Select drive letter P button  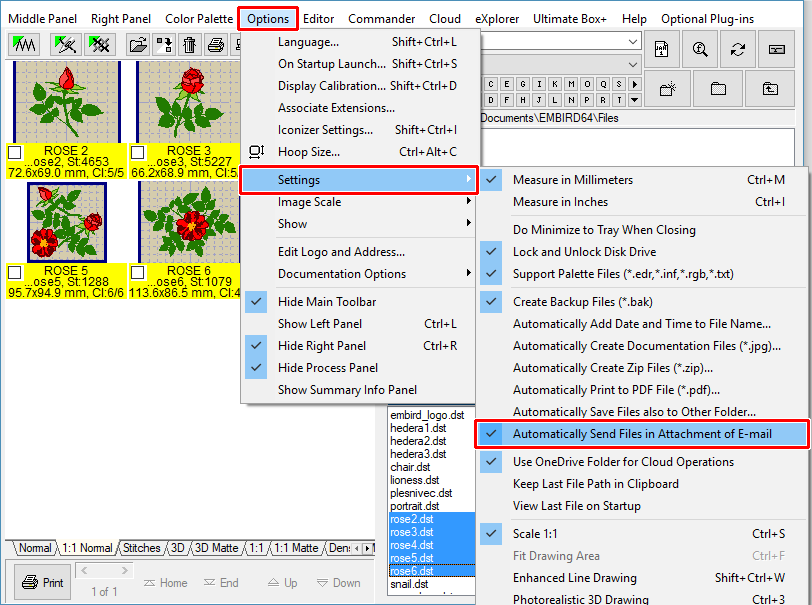[x=587, y=100]
